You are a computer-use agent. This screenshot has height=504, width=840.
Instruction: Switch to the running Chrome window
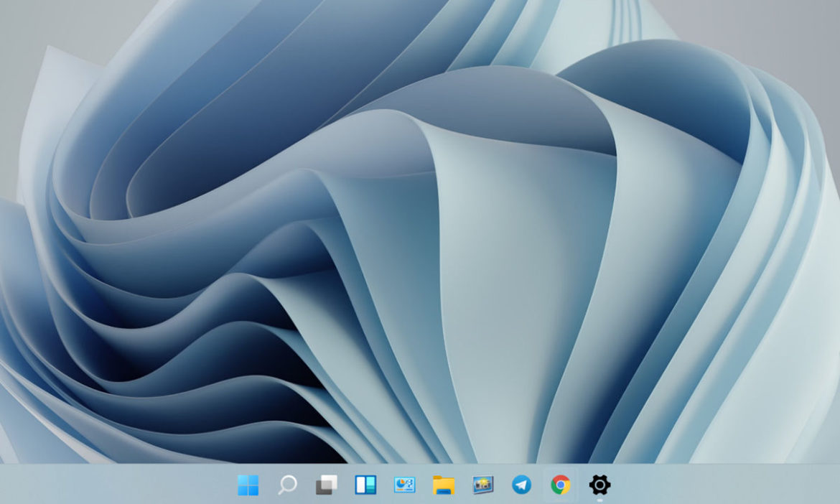(x=561, y=486)
